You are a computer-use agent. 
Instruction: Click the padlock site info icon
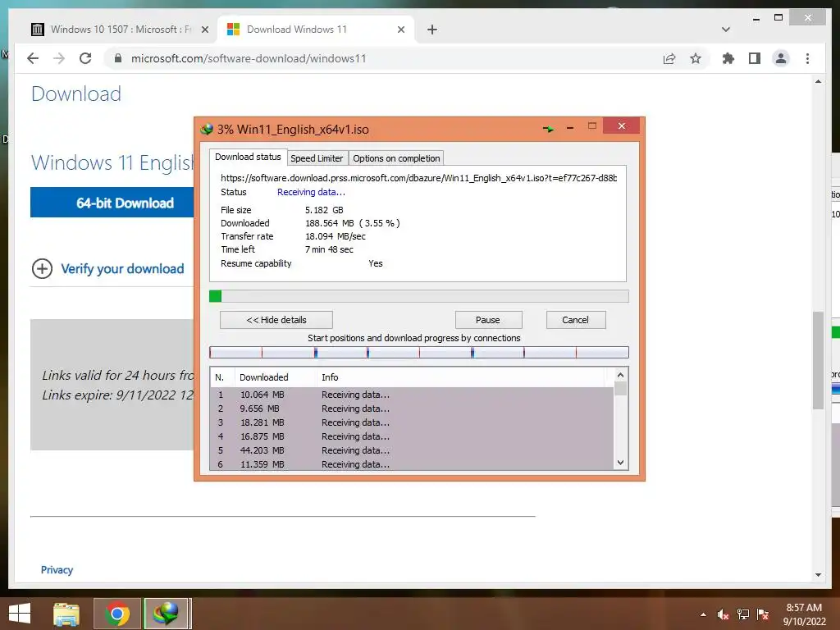[118, 58]
